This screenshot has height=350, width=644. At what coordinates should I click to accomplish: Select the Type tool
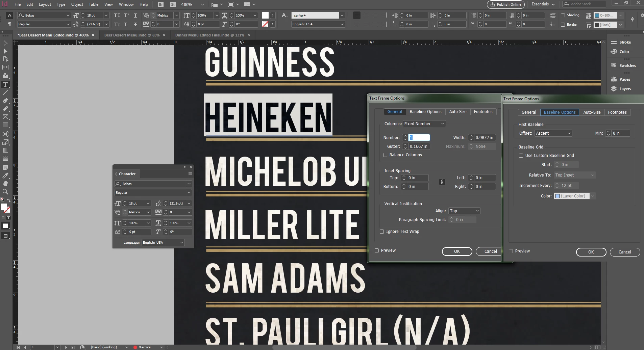5,84
